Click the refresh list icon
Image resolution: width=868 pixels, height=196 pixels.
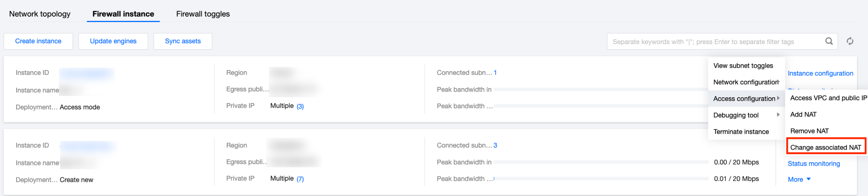coord(850,41)
